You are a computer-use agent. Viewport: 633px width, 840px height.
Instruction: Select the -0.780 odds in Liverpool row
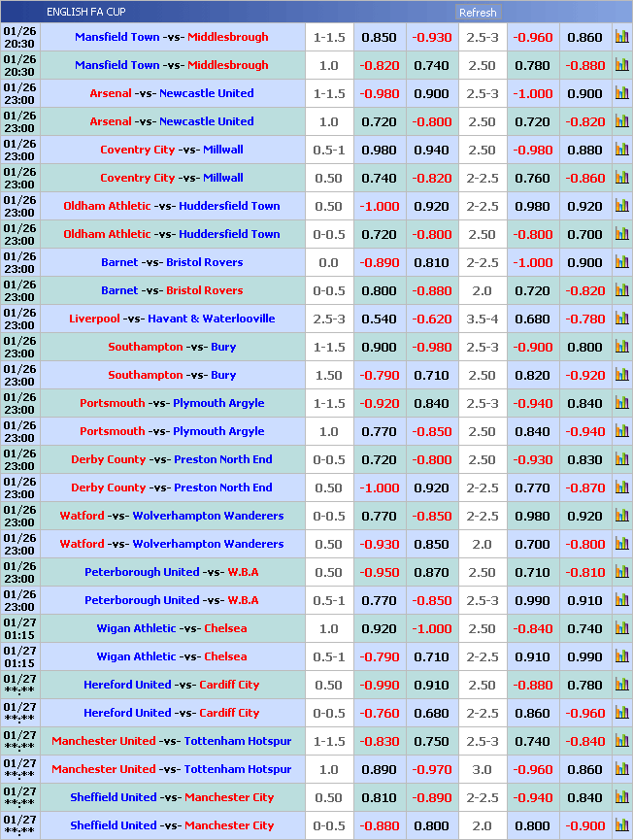coord(584,319)
